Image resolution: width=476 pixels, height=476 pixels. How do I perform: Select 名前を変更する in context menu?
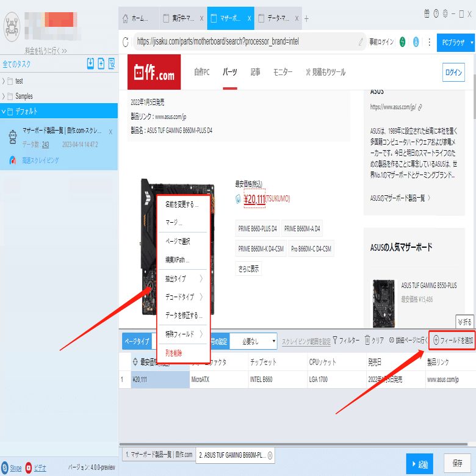pyautogui.click(x=183, y=204)
